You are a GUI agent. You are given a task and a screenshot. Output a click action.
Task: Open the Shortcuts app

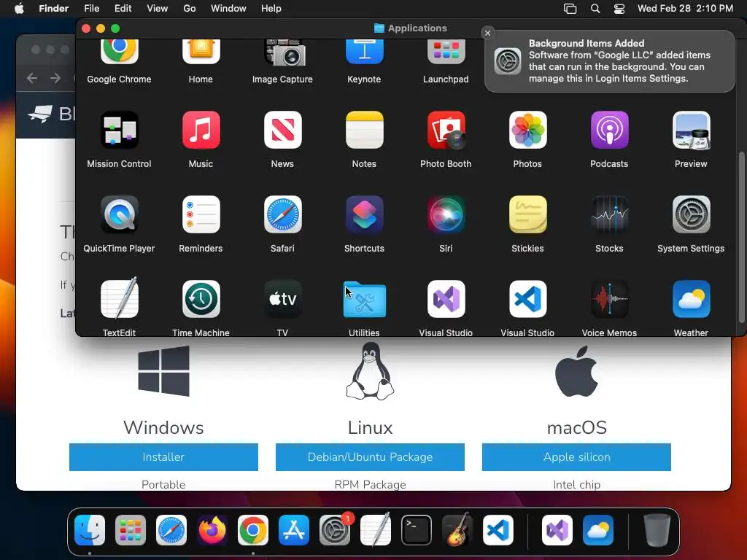(x=365, y=214)
